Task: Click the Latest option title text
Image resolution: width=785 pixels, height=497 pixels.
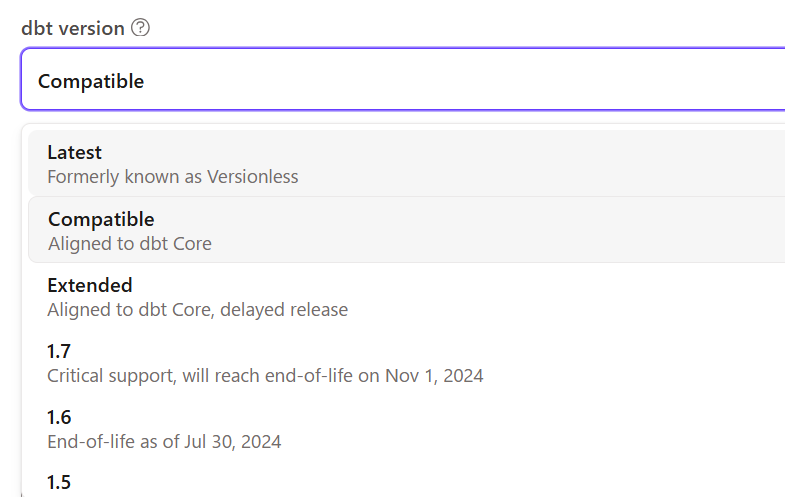Action: [74, 152]
